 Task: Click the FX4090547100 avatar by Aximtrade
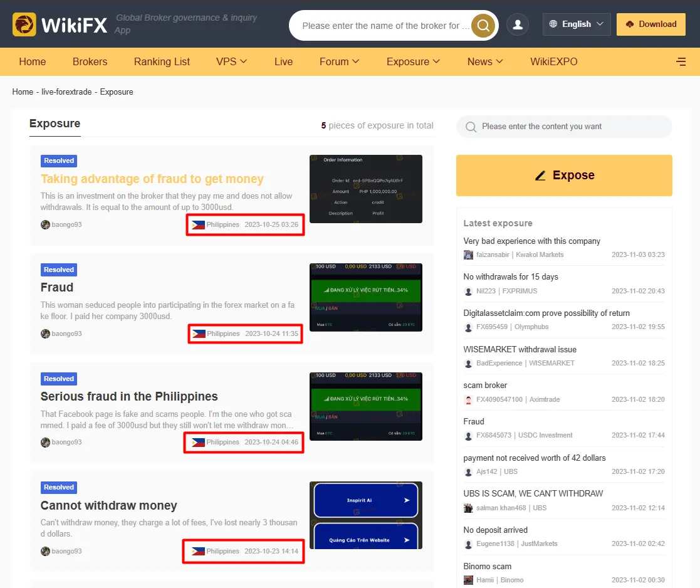pyautogui.click(x=468, y=399)
